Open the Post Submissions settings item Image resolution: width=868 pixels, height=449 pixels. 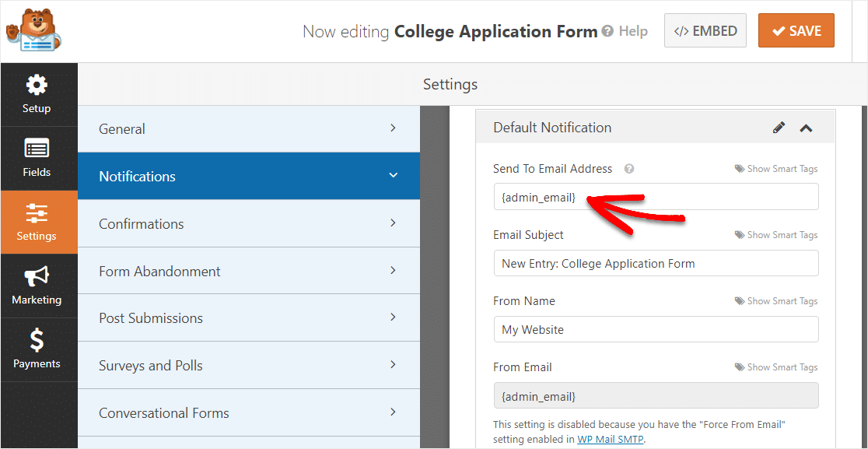pyautogui.click(x=249, y=318)
